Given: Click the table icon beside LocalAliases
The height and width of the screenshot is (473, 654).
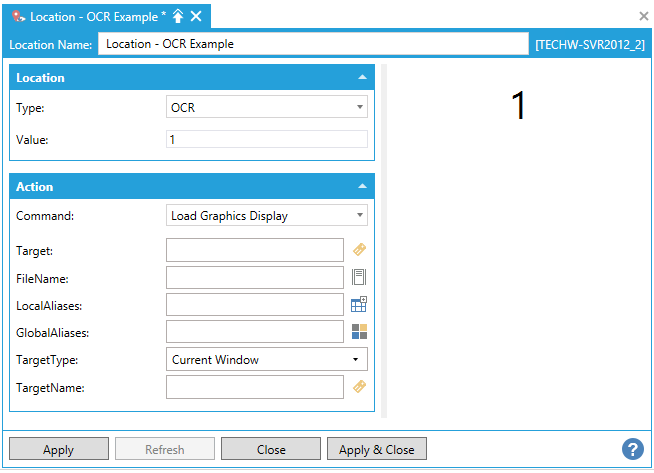Looking at the screenshot, I should [360, 304].
